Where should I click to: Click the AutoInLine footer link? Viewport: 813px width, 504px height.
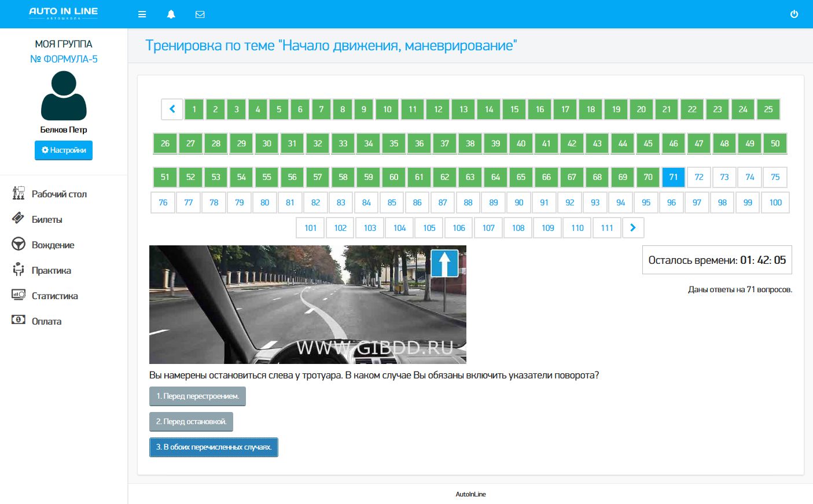point(470,494)
